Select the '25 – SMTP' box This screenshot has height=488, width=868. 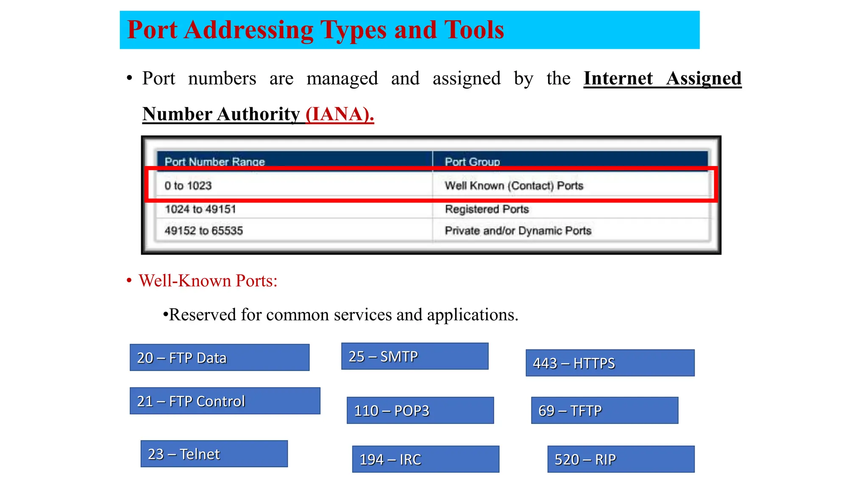[x=415, y=356]
